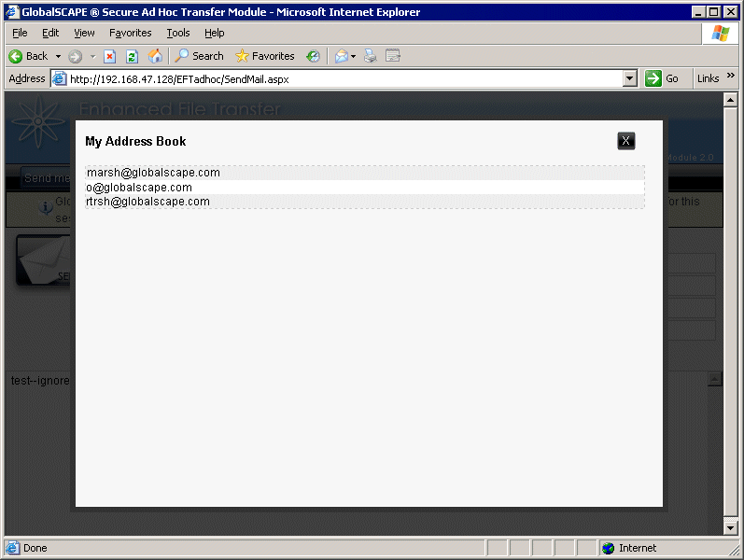Open the Search toolbar button
This screenshot has height=560, width=744.
coord(199,56)
